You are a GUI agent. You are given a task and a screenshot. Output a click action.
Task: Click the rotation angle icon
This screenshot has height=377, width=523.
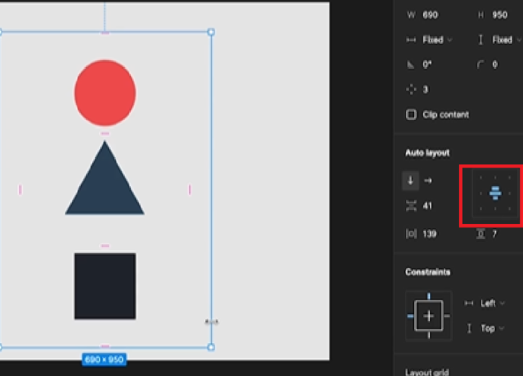[x=411, y=65]
